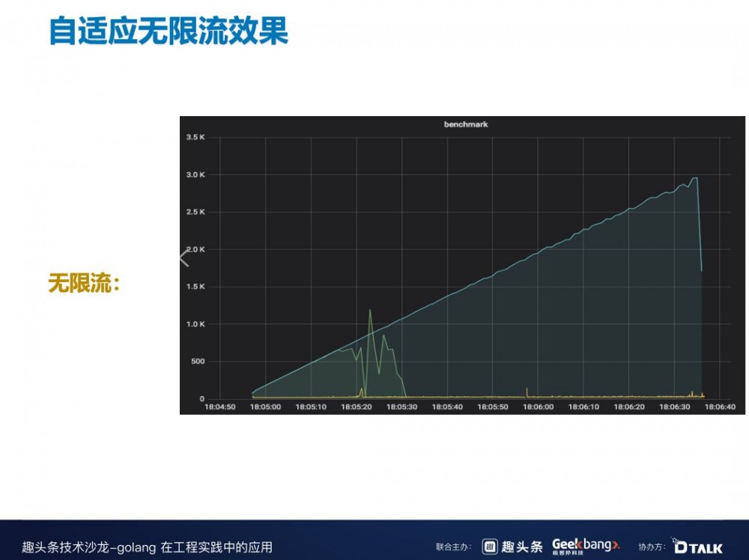This screenshot has height=560, width=749.
Task: Click the red arrow in Geekbang logo
Action: click(615, 544)
